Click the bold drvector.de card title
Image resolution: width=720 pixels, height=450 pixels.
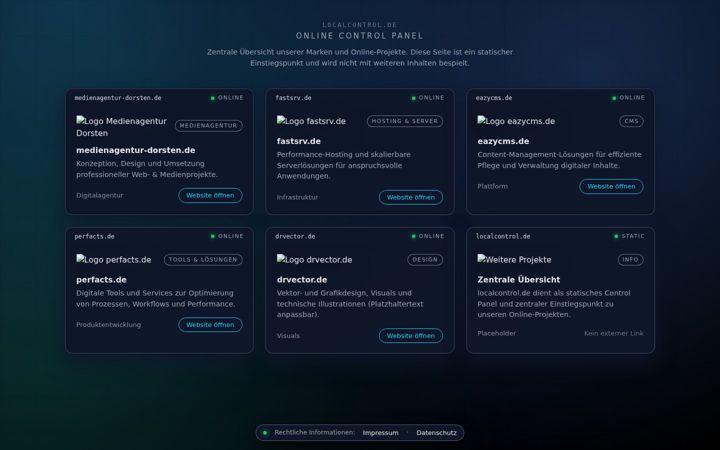coord(302,280)
